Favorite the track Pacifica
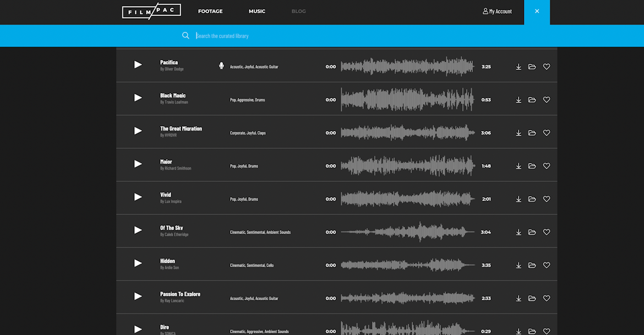The height and width of the screenshot is (335, 644). pos(546,66)
